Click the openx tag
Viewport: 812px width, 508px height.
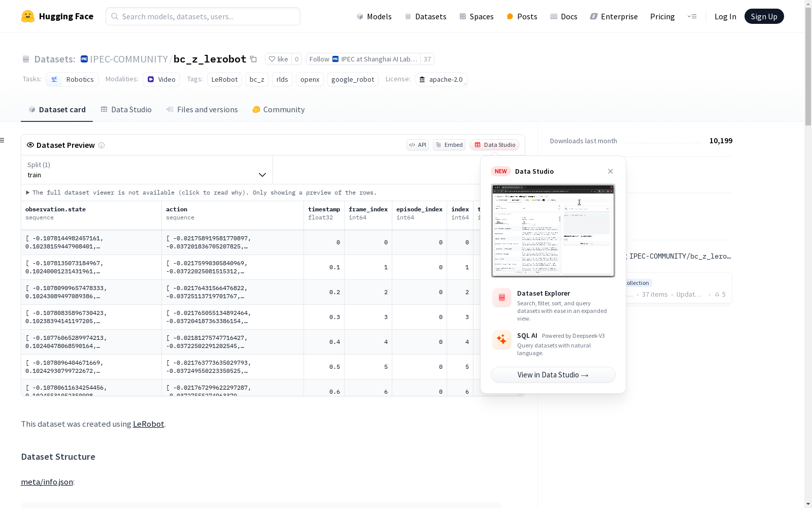[x=310, y=79]
